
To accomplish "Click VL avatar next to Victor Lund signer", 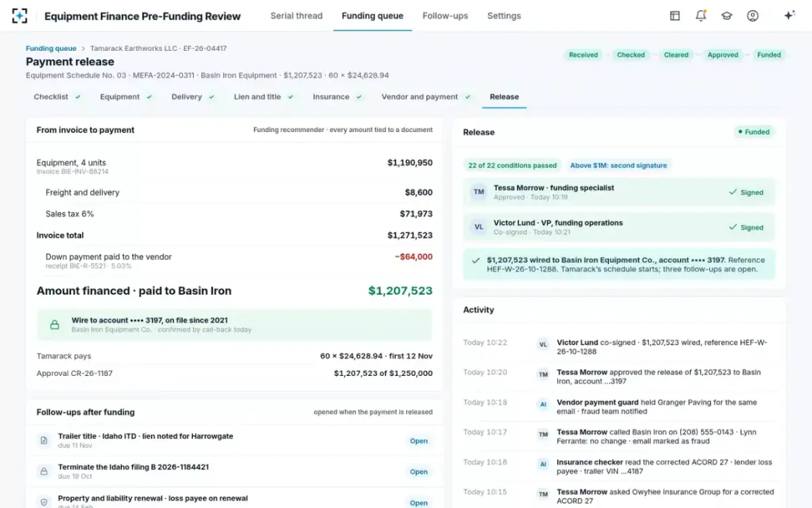I will 479,227.
